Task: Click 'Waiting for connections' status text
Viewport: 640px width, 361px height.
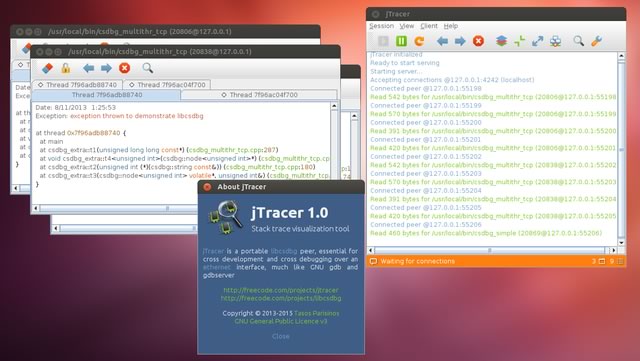Action: coord(417,261)
